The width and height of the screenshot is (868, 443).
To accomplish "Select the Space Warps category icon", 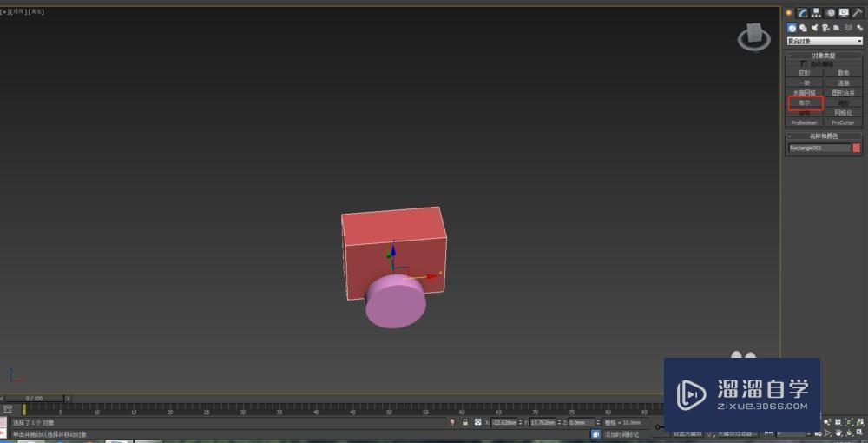I will click(848, 28).
